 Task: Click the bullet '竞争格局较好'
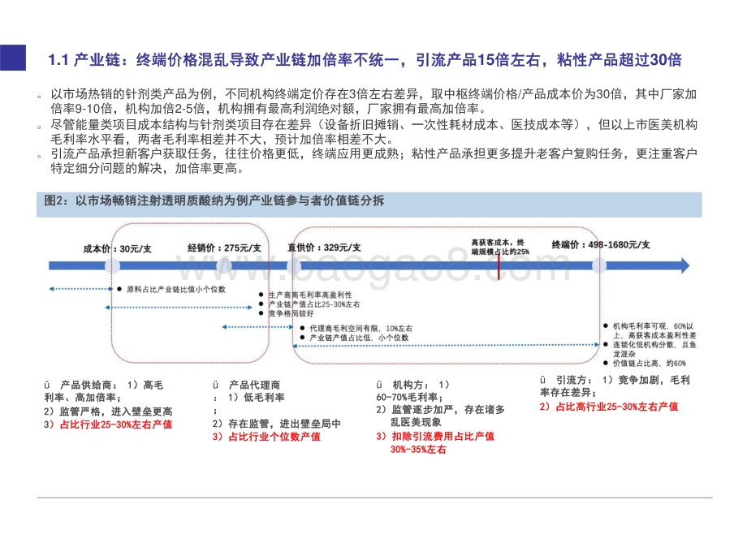coord(291,313)
